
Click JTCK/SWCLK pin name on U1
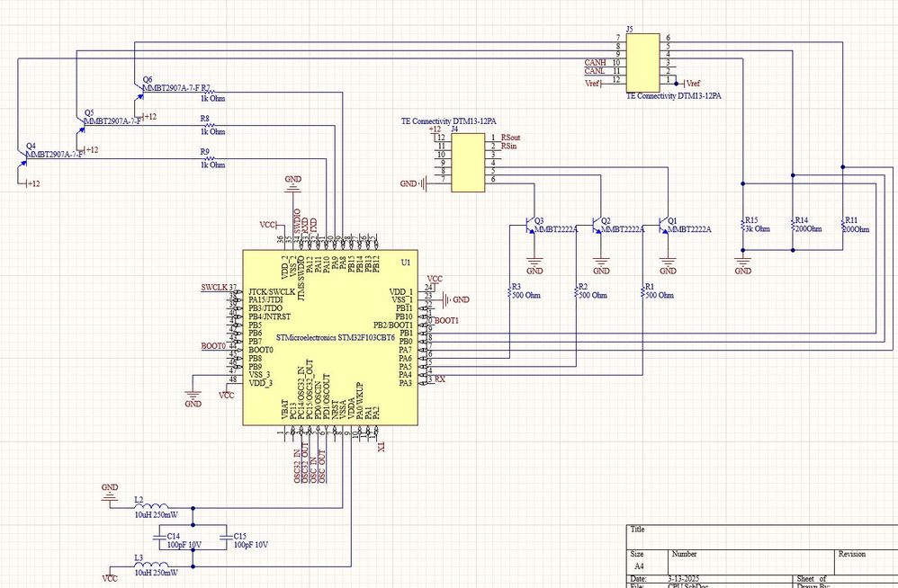point(272,291)
